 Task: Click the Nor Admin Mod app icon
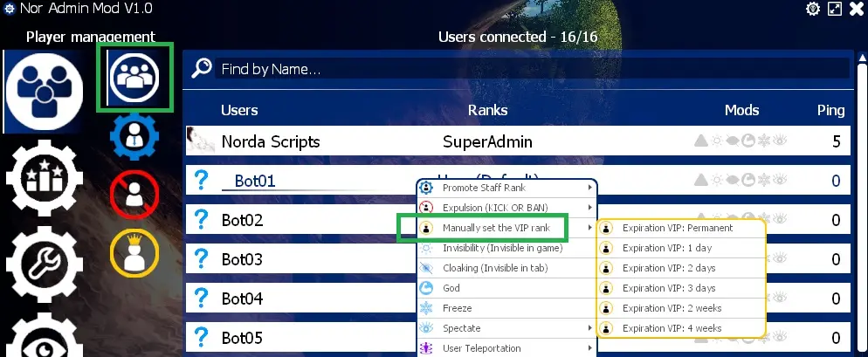9,10
